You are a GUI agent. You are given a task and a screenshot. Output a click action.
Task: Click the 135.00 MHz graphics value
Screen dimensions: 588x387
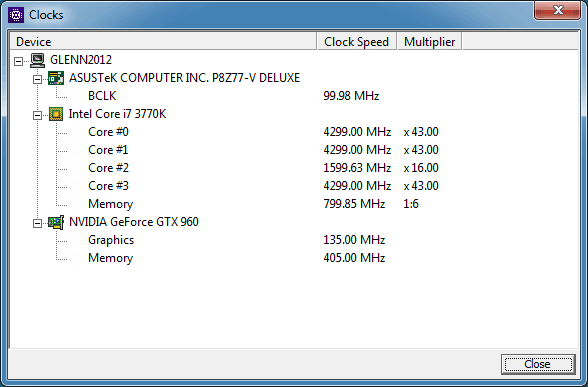(x=354, y=240)
